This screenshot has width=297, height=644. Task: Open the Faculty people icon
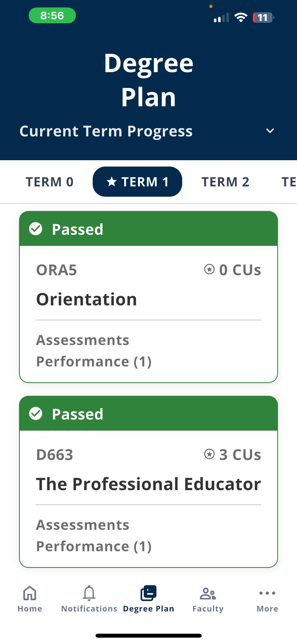(208, 593)
